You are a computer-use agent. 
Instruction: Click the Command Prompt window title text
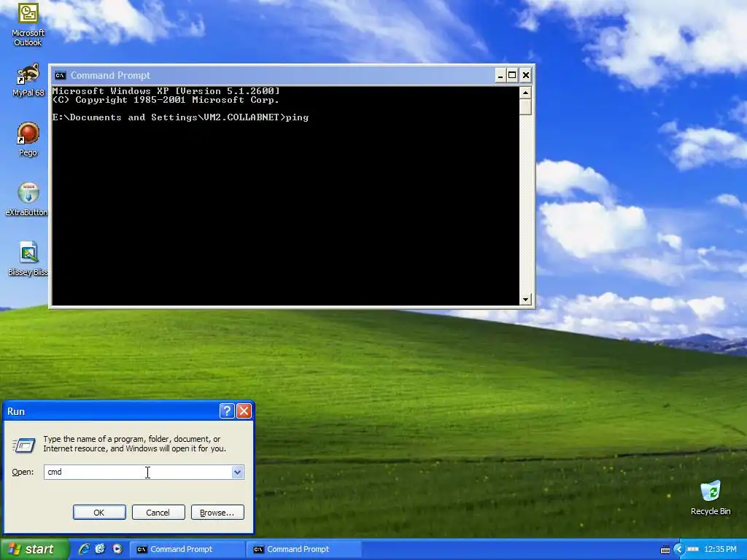tap(111, 75)
